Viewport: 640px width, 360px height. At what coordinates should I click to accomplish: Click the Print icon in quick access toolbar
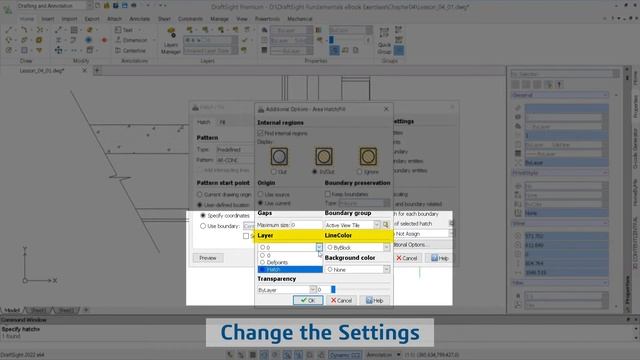click(133, 6)
